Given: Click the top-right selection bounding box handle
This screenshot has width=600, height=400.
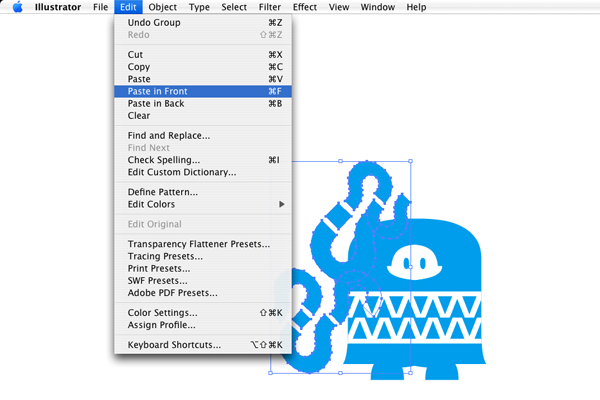Looking at the screenshot, I should (411, 161).
